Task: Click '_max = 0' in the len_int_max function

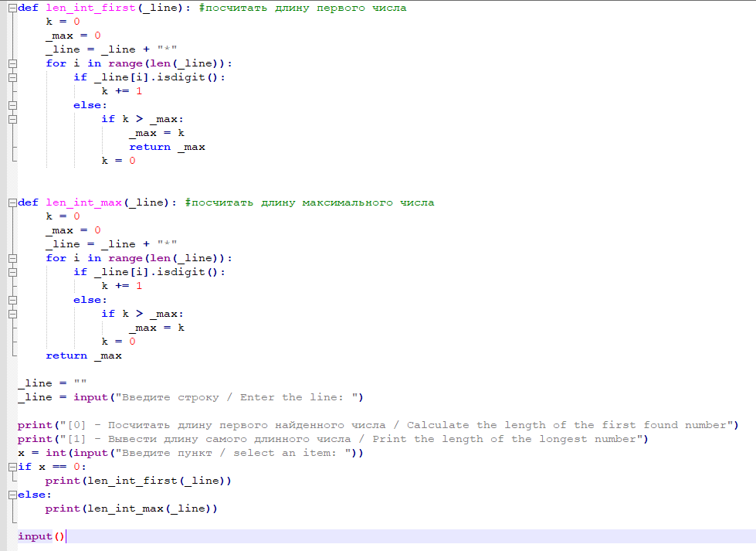Action: coord(73,230)
